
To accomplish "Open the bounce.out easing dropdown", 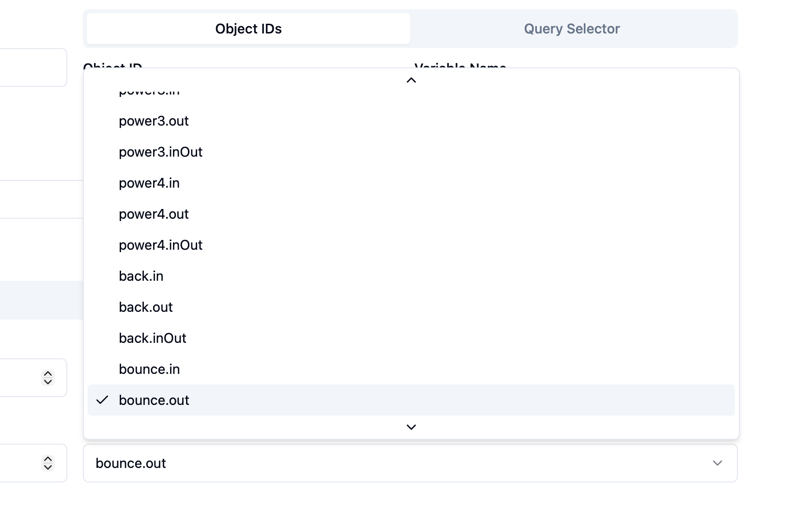I will 411,463.
